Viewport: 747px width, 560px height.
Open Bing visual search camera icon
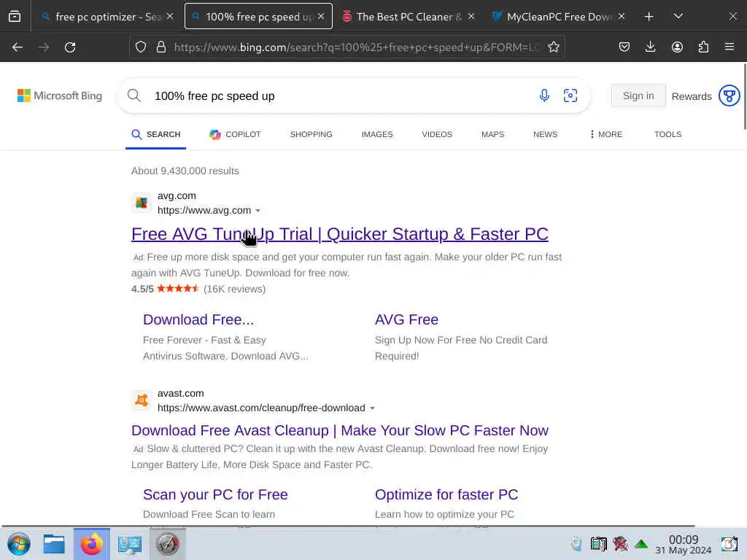click(x=570, y=96)
